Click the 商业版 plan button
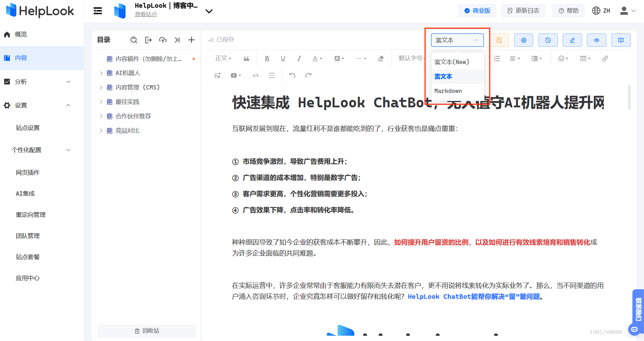The height and width of the screenshot is (341, 644). point(477,11)
